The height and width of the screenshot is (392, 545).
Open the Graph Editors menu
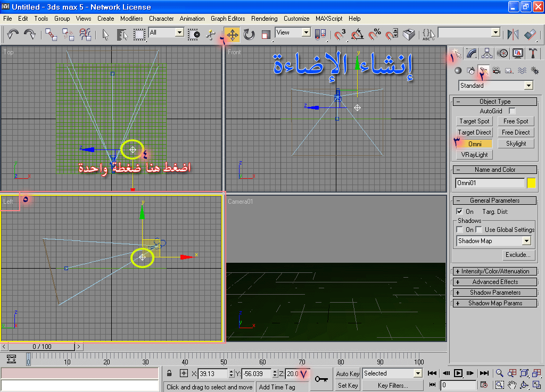228,19
